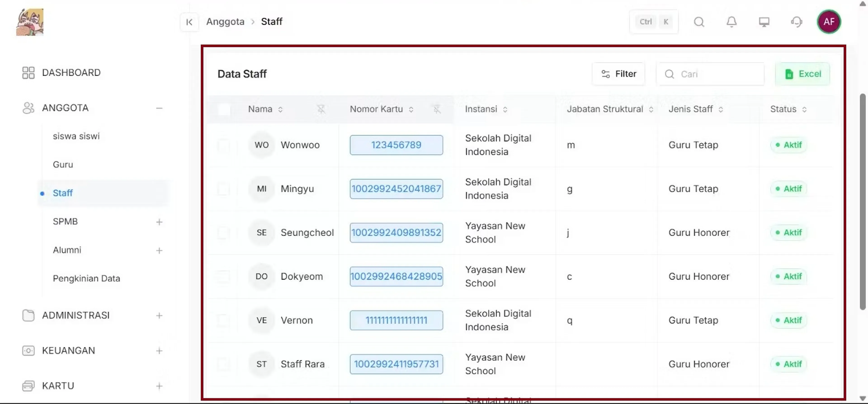Open the Filter options button
This screenshot has width=868, height=404.
coord(618,74)
